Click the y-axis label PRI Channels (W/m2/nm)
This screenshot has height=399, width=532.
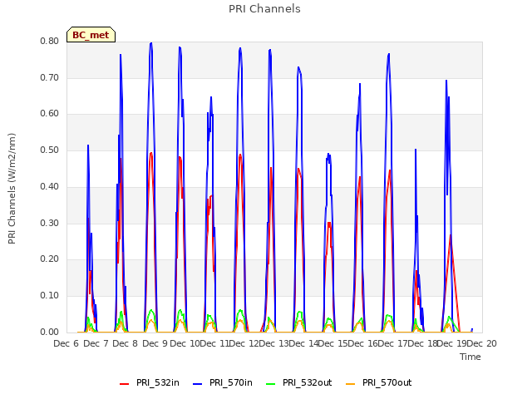[12, 189]
